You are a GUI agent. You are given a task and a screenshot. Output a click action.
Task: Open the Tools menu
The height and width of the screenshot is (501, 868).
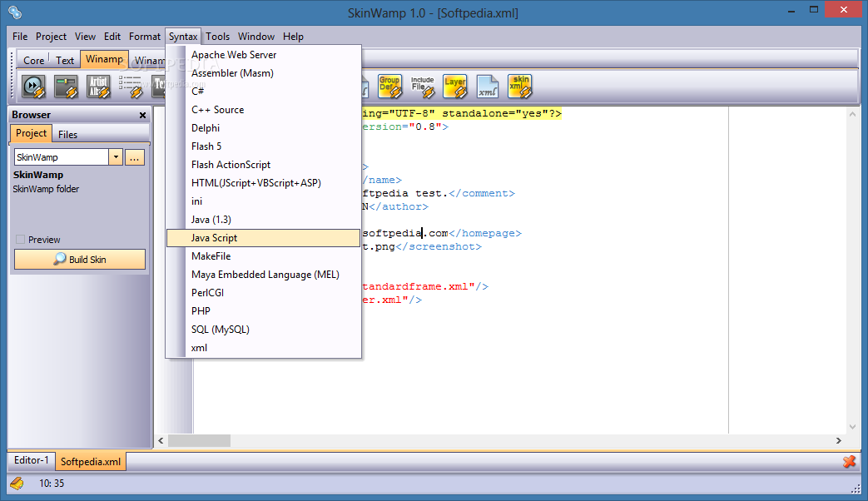(x=217, y=37)
